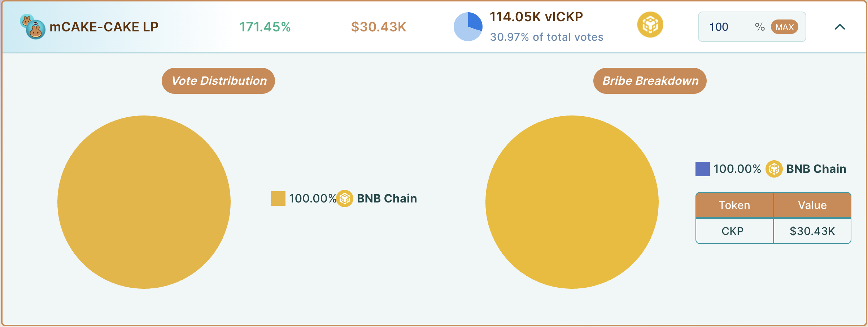Click the Vote Distribution pie chart
This screenshot has height=327, width=868.
click(144, 202)
